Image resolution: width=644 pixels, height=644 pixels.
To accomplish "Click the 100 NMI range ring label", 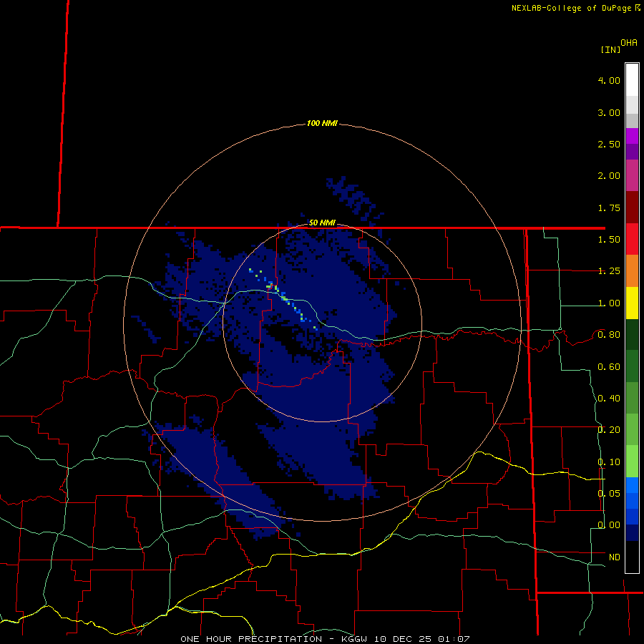I will (x=322, y=123).
